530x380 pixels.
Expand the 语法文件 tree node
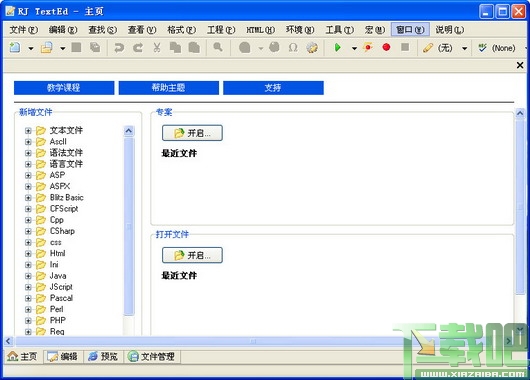click(x=28, y=153)
